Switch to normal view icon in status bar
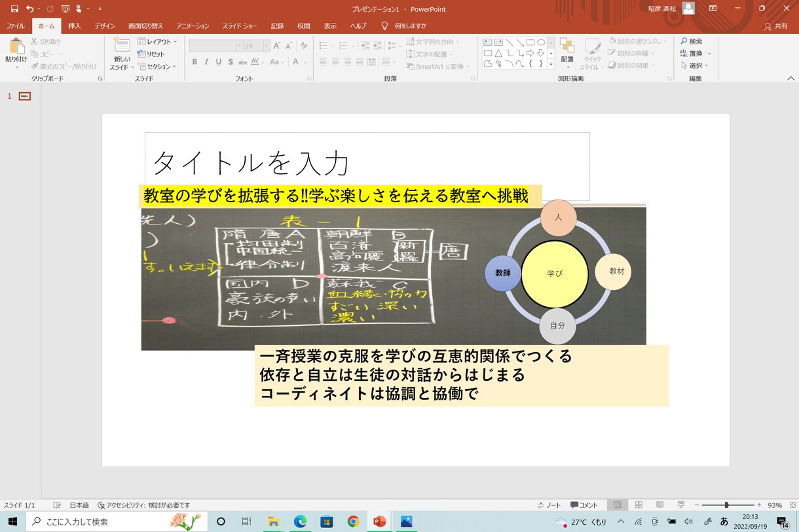Image resolution: width=799 pixels, height=532 pixels. (x=617, y=505)
